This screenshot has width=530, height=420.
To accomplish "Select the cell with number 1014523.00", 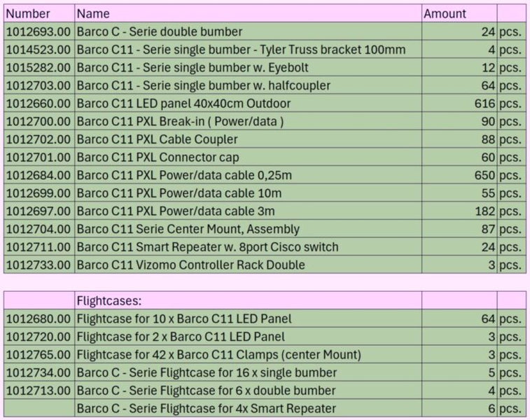I will click(39, 49).
